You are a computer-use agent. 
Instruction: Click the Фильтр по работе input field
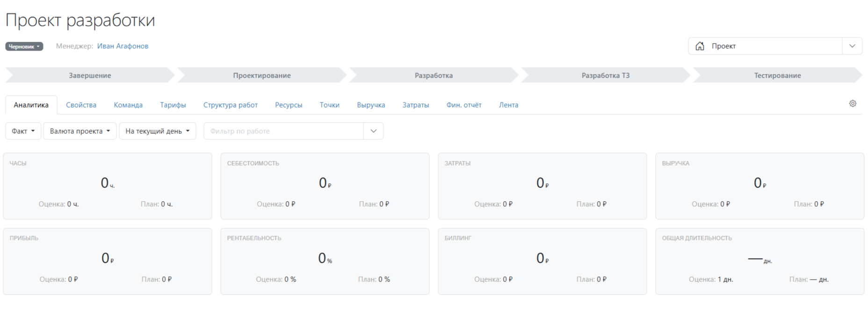(283, 131)
